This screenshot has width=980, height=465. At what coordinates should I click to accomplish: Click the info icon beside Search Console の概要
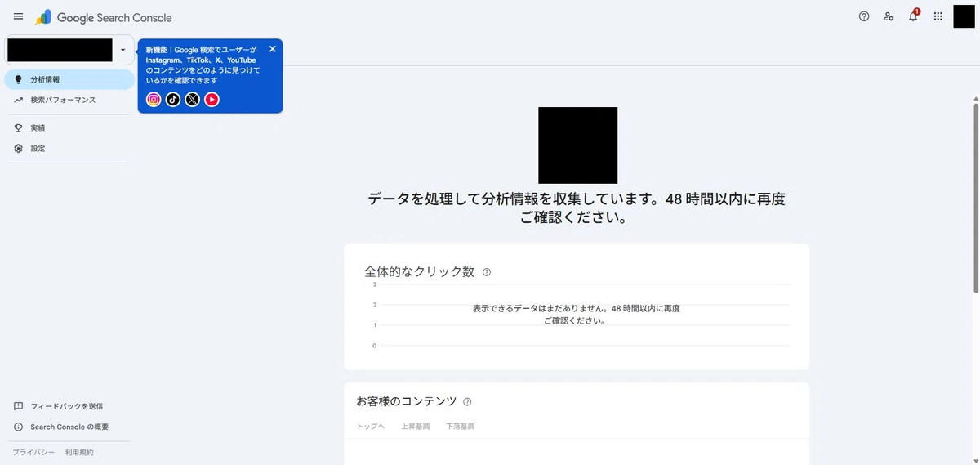click(x=18, y=427)
